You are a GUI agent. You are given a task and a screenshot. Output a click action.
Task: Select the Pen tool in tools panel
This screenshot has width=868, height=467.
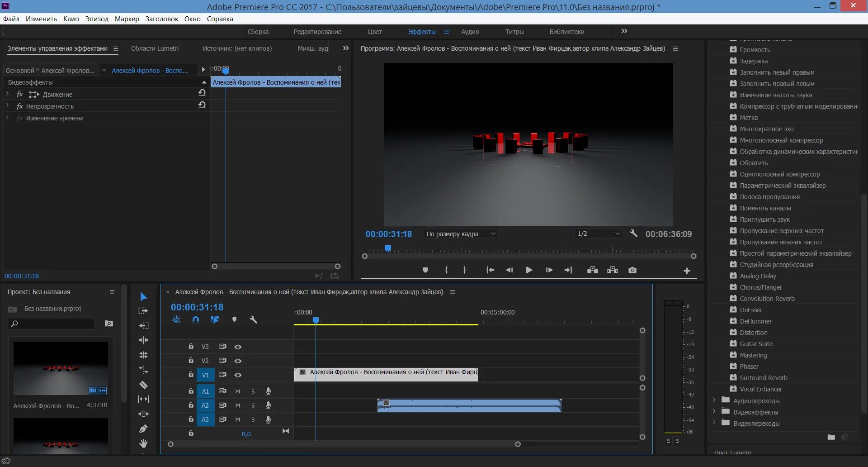coord(143,429)
